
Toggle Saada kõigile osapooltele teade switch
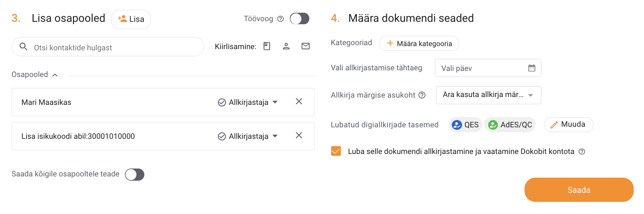(x=135, y=174)
